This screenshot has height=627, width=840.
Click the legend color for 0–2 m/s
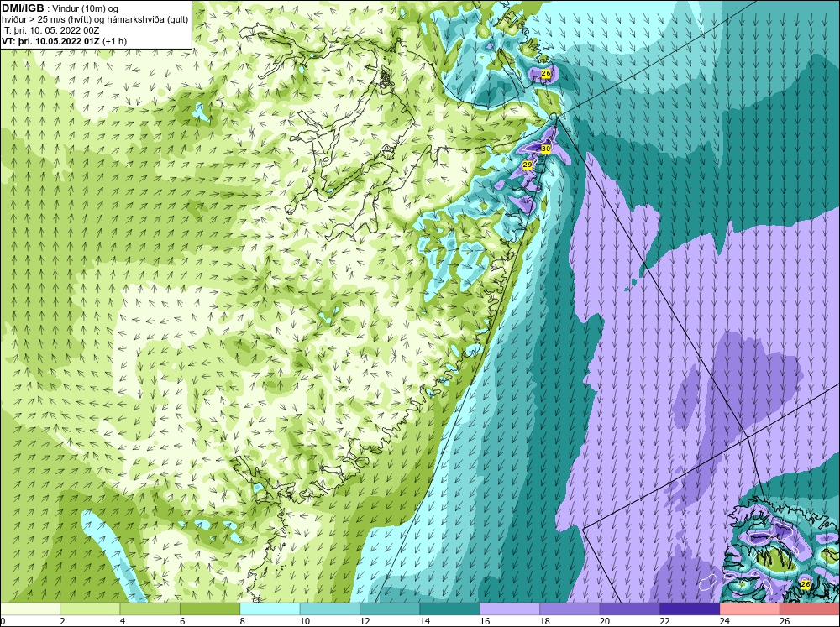30,609
